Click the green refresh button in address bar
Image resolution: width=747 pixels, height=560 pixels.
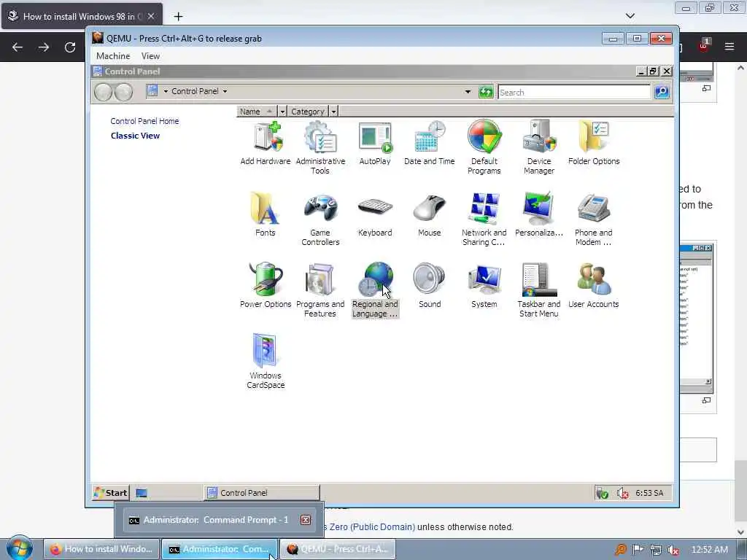pyautogui.click(x=485, y=92)
